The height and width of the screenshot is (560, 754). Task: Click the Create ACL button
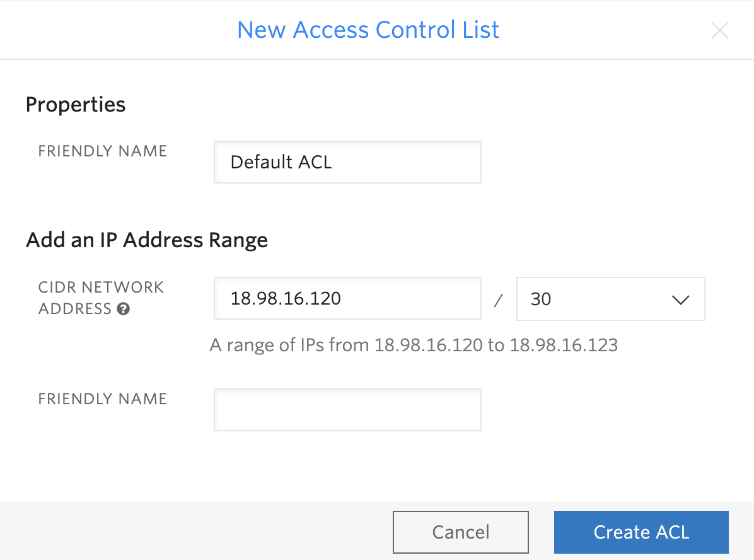(x=641, y=532)
